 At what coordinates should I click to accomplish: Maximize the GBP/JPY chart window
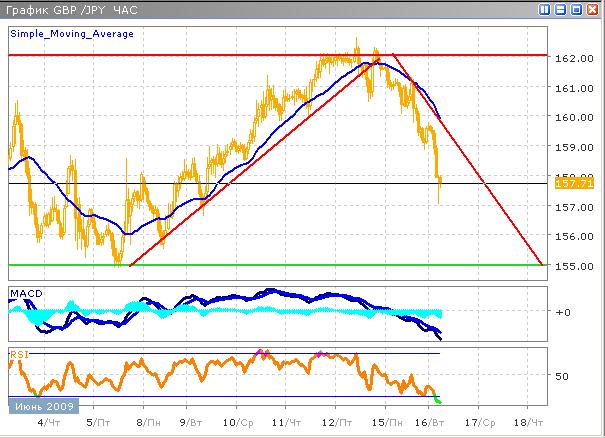[x=577, y=9]
